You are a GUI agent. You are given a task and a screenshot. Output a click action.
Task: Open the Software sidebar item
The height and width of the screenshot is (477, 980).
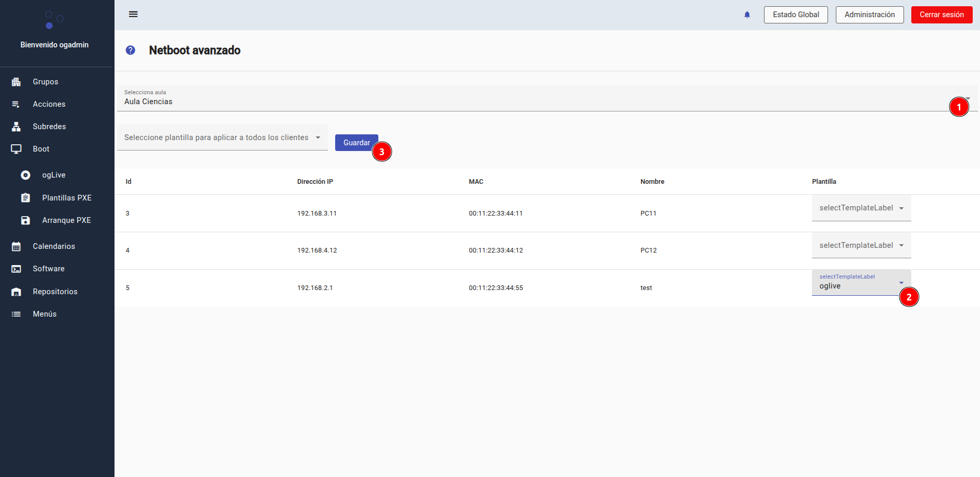[x=48, y=269]
